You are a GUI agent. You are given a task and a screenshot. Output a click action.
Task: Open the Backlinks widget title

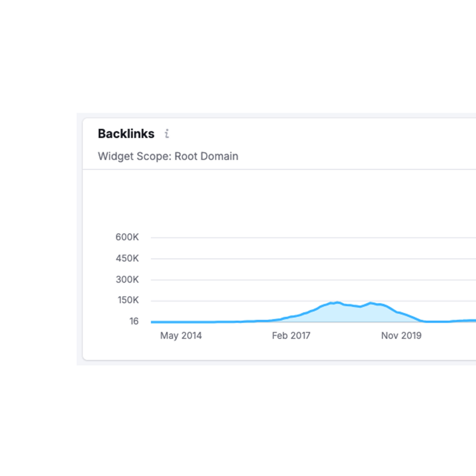pyautogui.click(x=126, y=133)
